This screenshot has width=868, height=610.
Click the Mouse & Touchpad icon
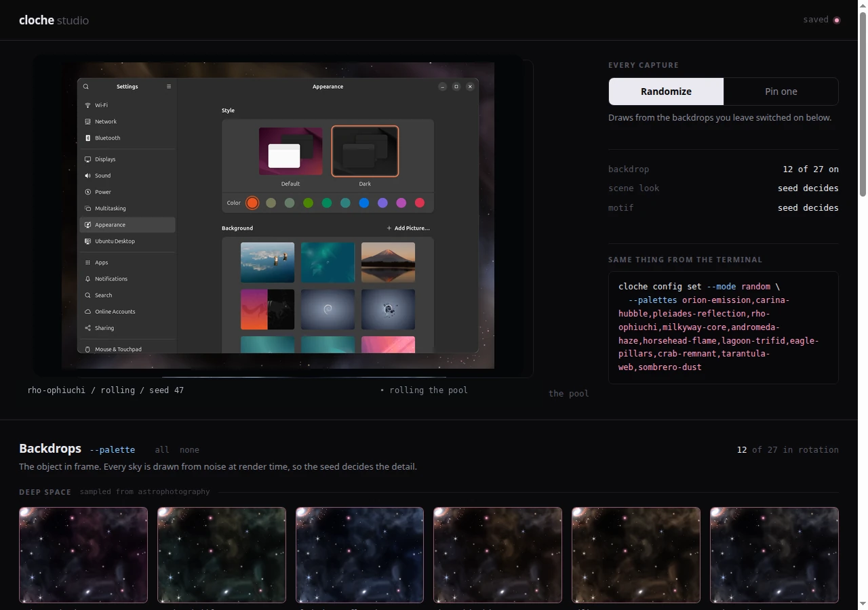tap(87, 349)
